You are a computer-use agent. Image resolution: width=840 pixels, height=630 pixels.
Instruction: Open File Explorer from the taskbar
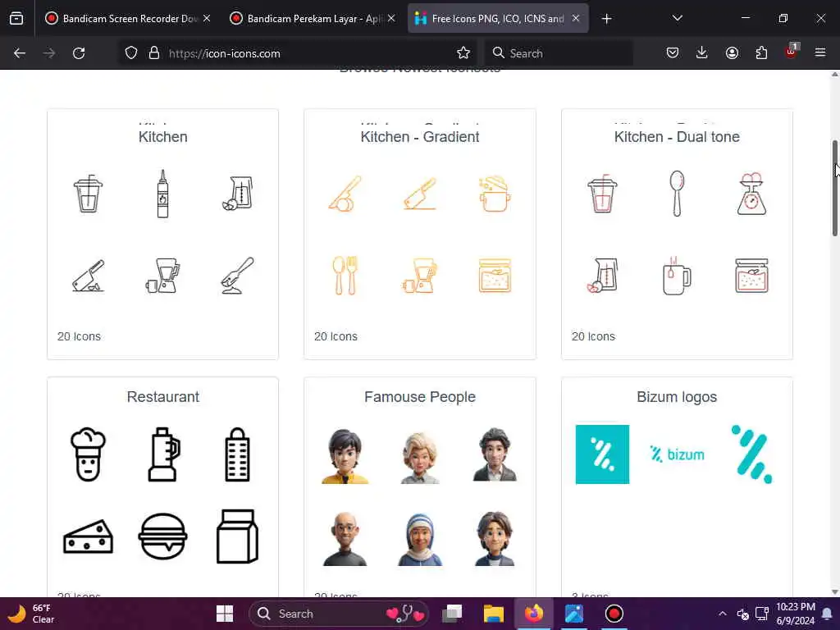click(493, 614)
